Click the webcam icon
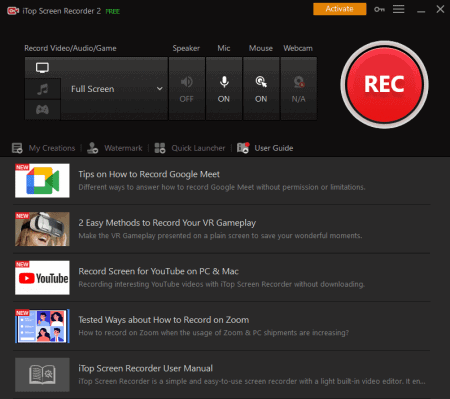 coord(299,82)
